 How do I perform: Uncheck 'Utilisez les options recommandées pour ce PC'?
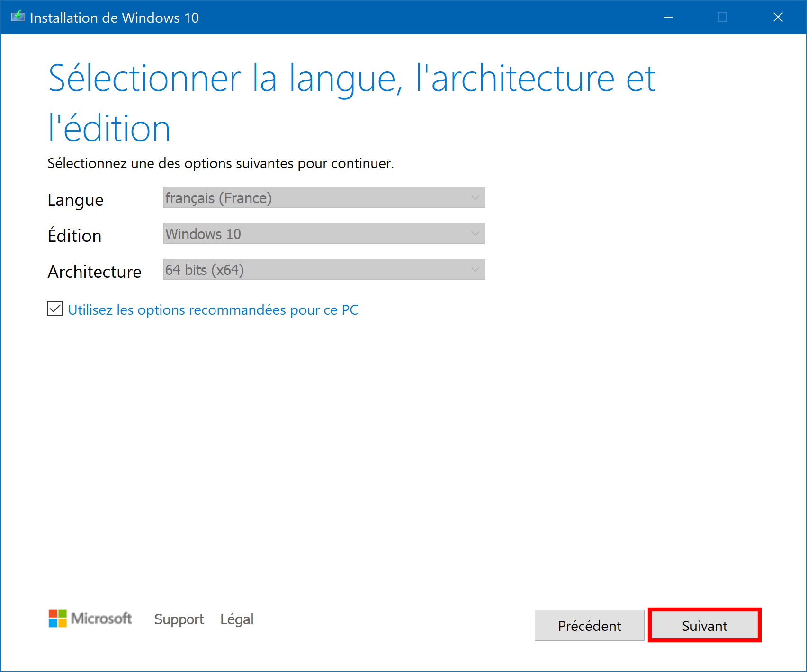pos(55,309)
